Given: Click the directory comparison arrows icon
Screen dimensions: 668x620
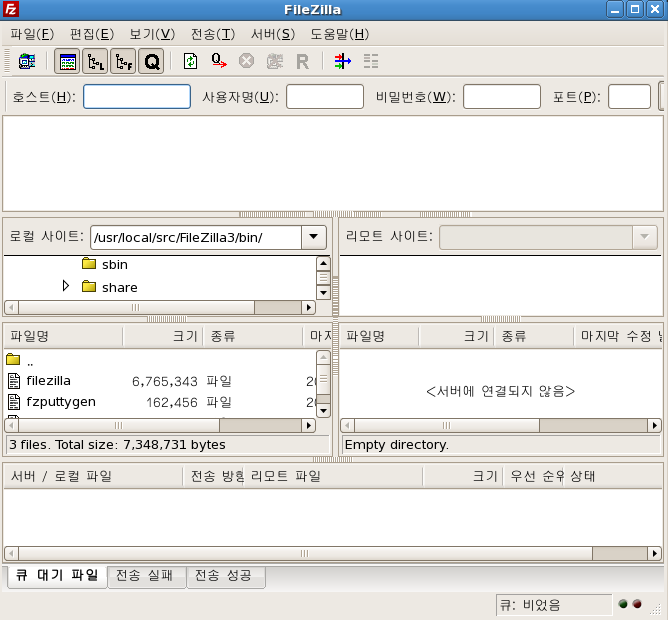Looking at the screenshot, I should point(343,61).
